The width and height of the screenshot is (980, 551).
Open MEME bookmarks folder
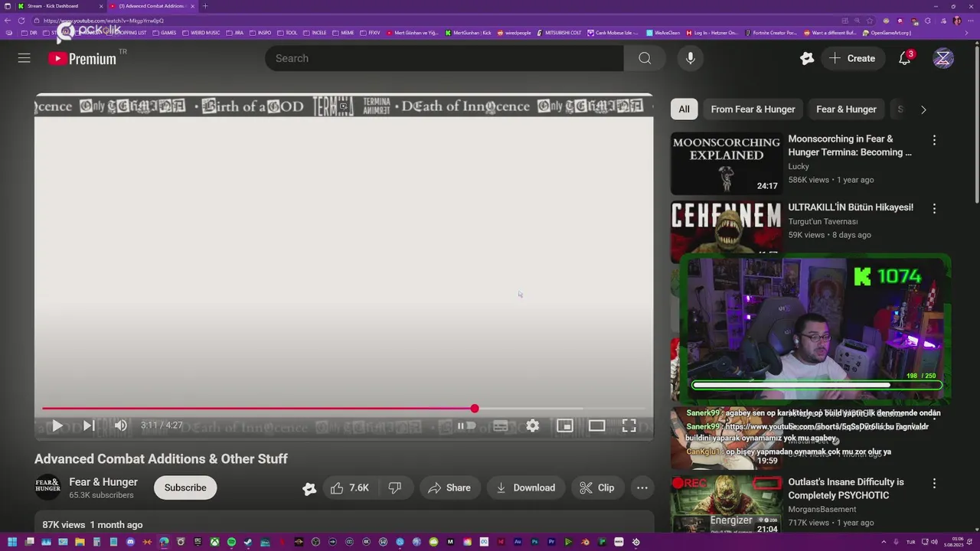pos(344,33)
